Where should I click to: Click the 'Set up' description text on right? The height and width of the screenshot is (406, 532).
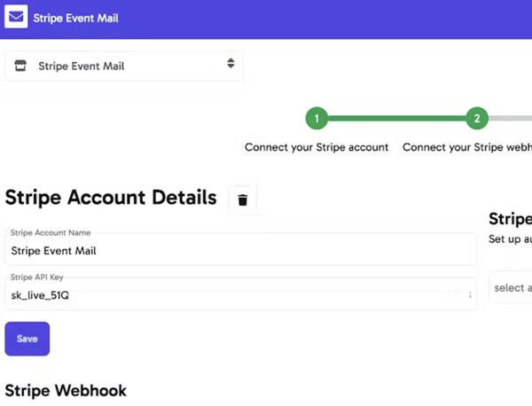510,239
